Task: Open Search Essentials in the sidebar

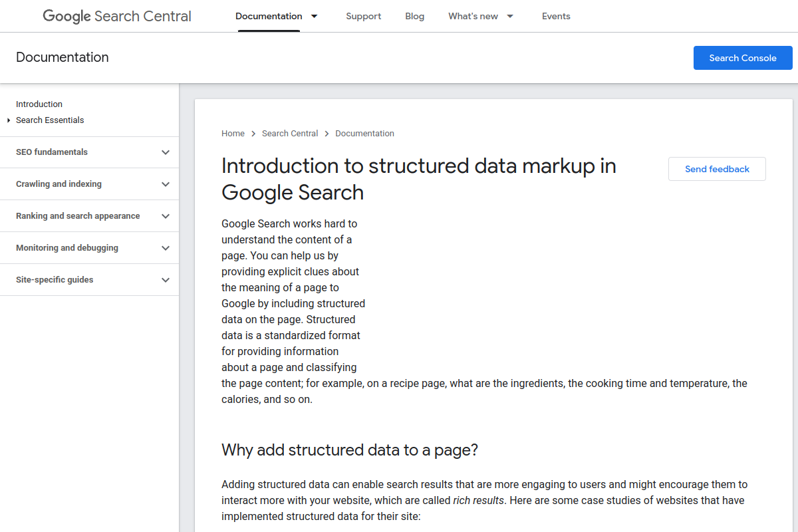Action: coord(50,120)
